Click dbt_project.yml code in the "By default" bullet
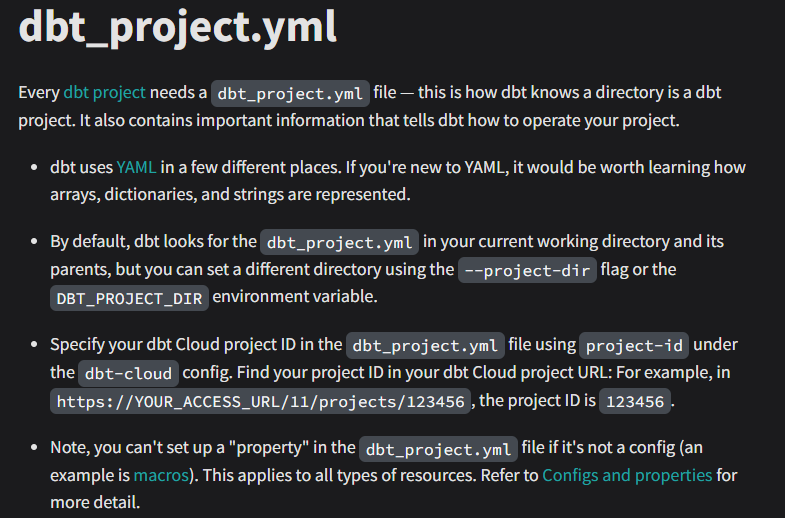The width and height of the screenshot is (785, 518). pos(339,242)
